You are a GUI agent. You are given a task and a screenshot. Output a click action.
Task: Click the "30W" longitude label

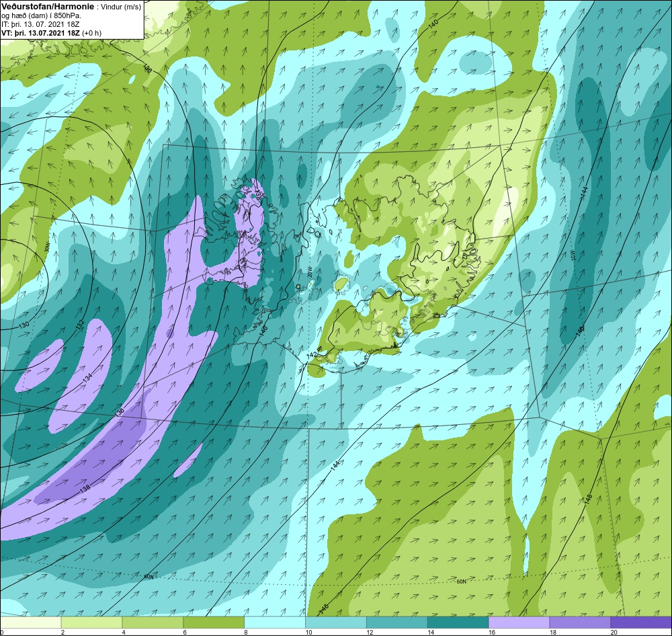click(47, 247)
